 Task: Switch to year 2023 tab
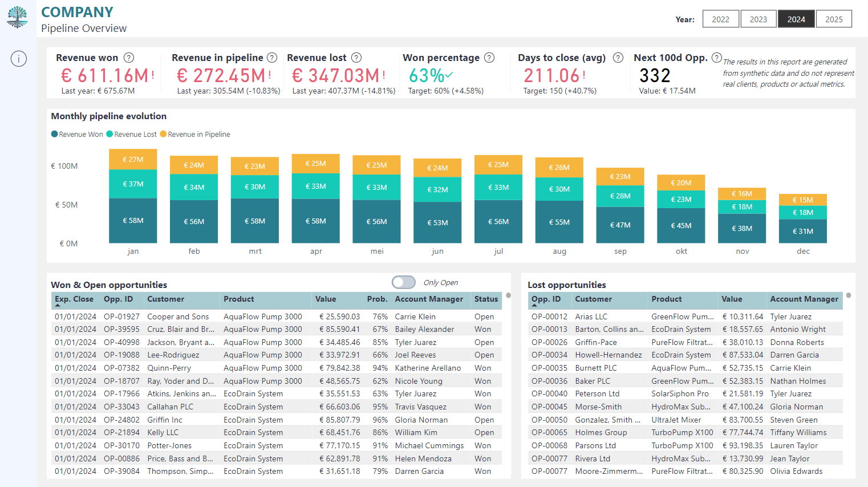click(759, 19)
